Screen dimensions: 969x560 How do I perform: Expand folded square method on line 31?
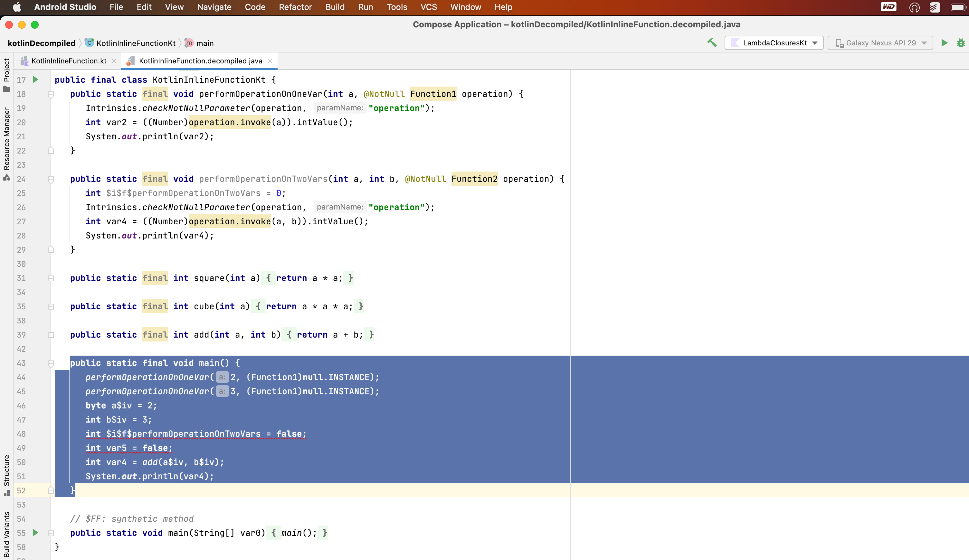click(51, 278)
